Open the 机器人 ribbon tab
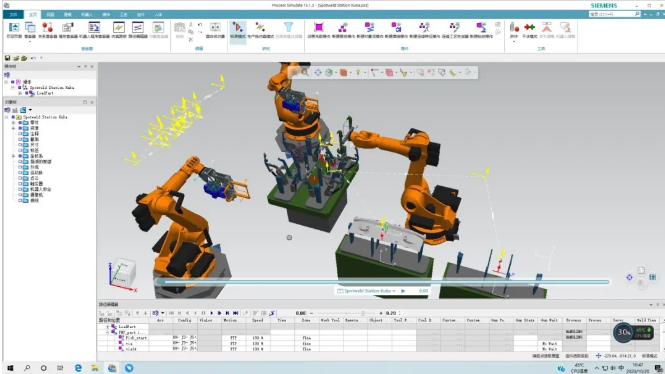Viewport: 665px width, 374px height. pyautogui.click(x=87, y=14)
